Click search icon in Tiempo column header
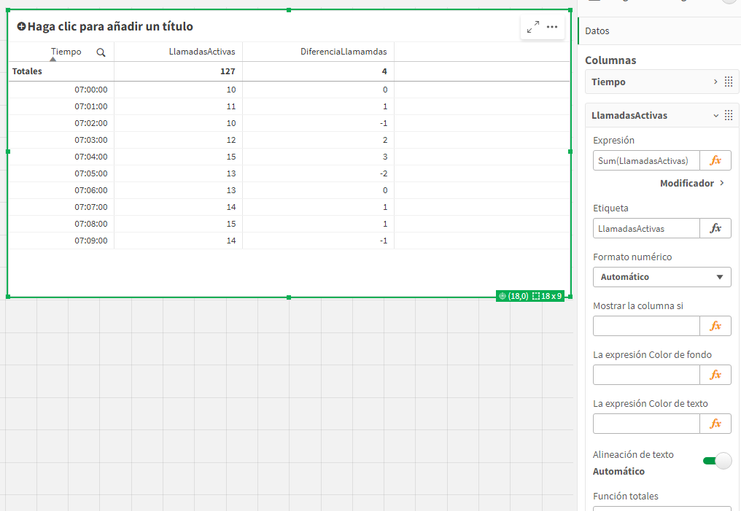Viewport: 741px width, 511px height. (101, 52)
